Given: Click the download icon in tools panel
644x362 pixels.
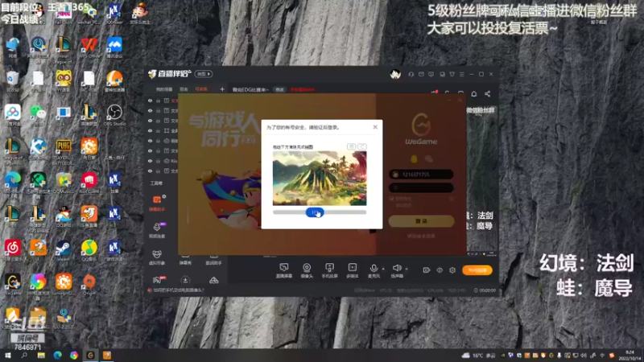Looking at the screenshot, I should (x=185, y=280).
